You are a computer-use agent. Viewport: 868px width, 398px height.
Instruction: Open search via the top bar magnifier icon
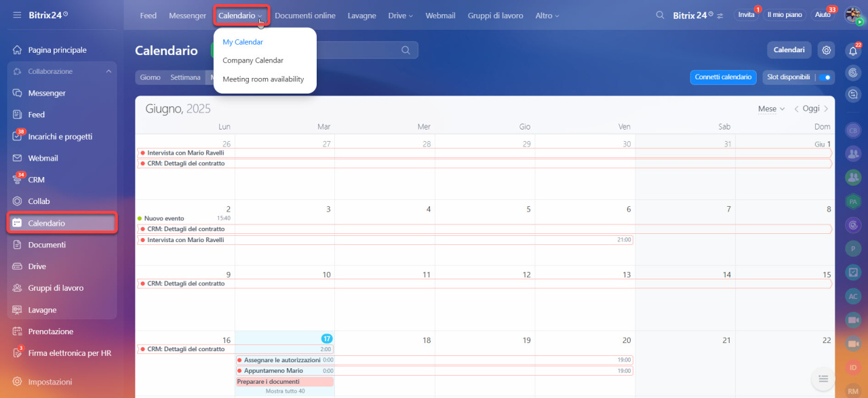click(660, 15)
